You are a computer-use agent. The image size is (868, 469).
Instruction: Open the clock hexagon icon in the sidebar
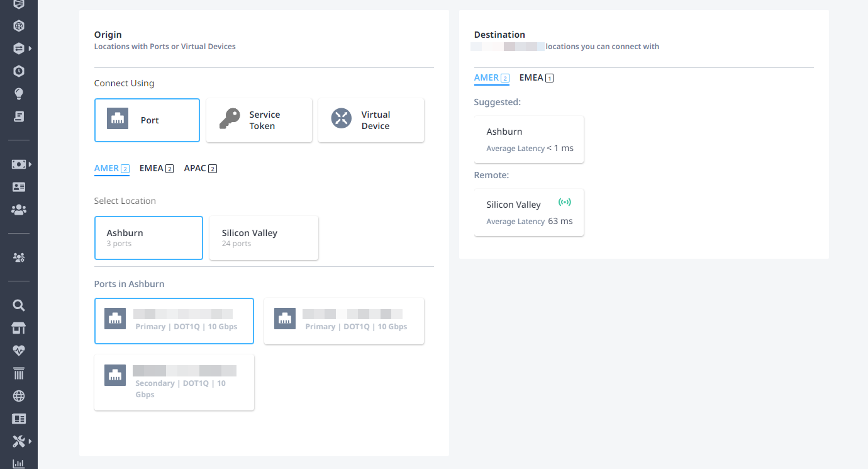[19, 71]
